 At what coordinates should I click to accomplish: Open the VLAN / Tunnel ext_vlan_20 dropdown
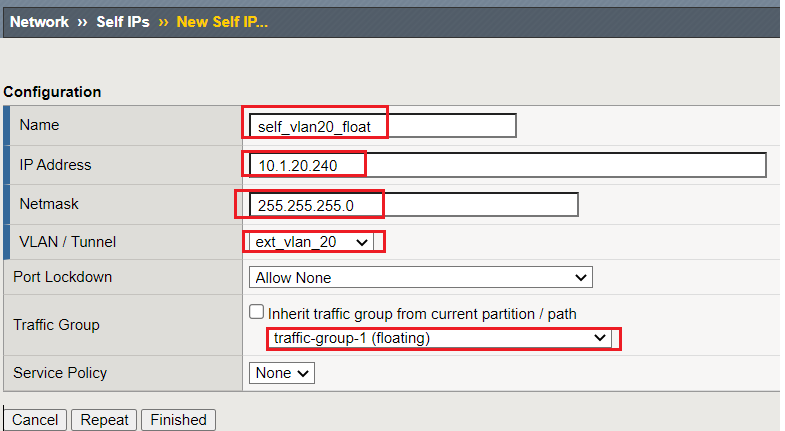pyautogui.click(x=311, y=242)
